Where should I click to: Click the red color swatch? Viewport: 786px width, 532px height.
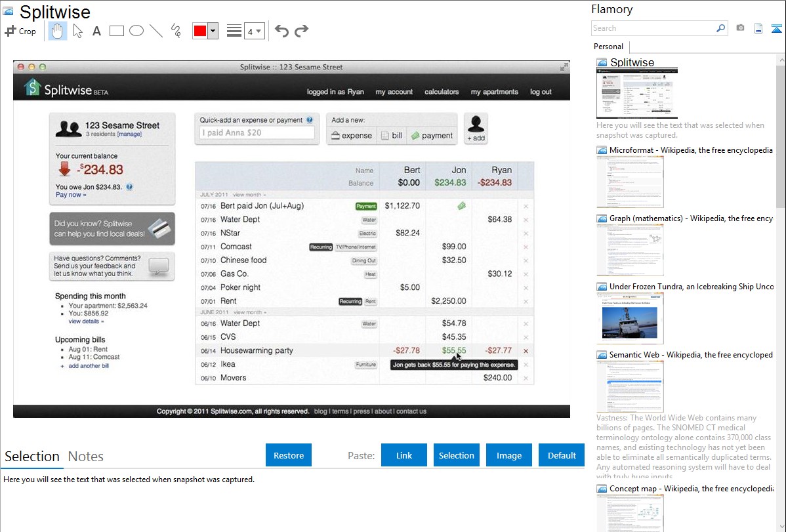click(200, 31)
